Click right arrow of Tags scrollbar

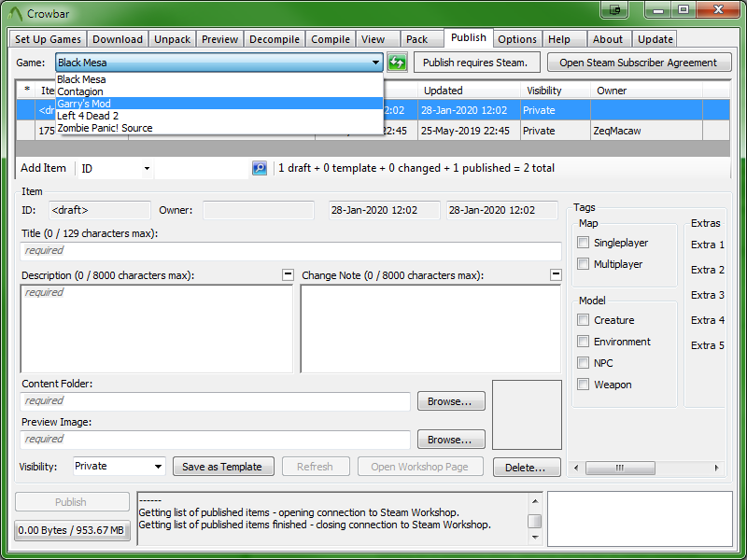716,468
